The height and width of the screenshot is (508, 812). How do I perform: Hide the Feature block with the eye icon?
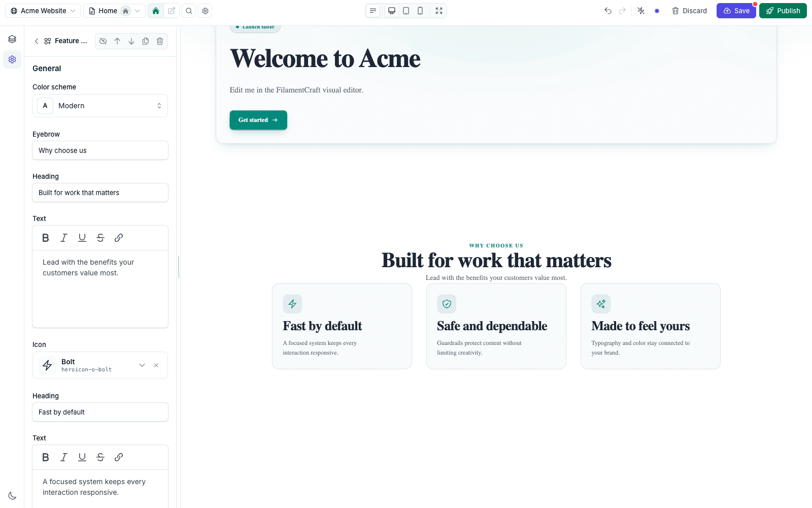(103, 41)
